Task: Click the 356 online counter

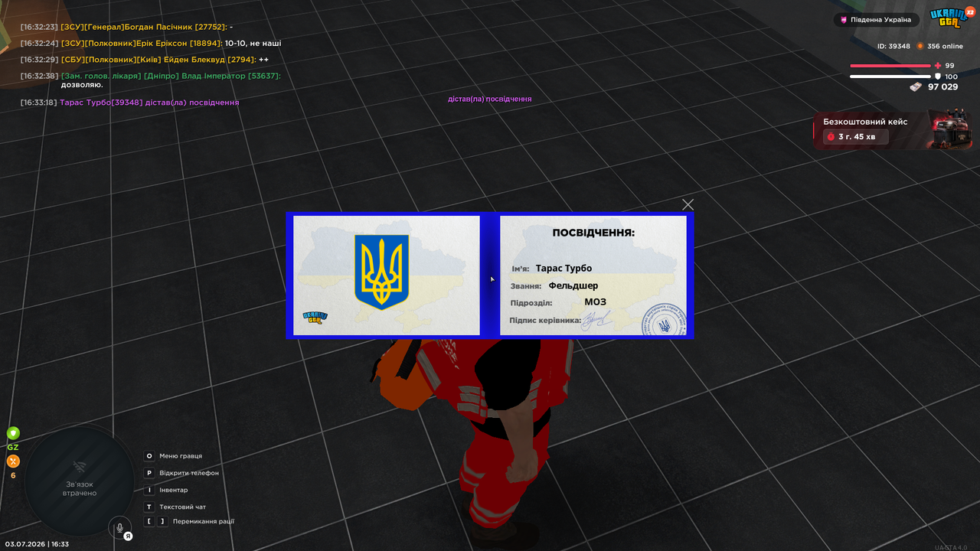Action: coord(946,46)
